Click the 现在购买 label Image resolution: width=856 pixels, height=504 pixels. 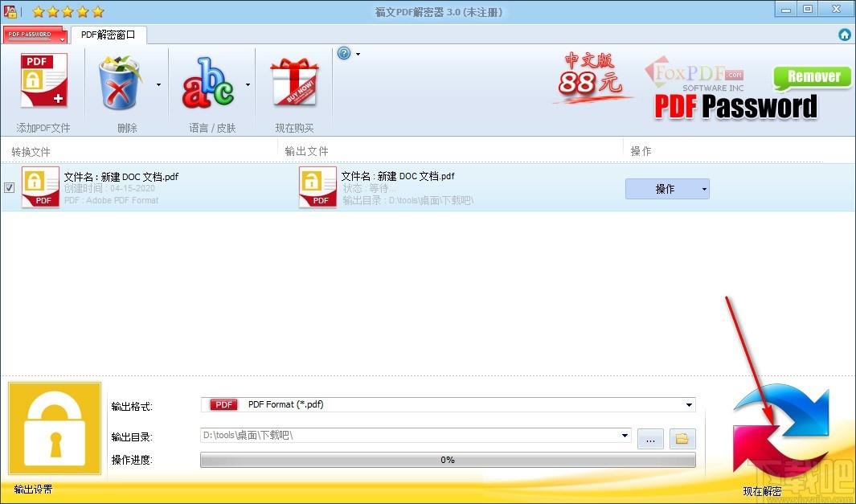tap(294, 128)
